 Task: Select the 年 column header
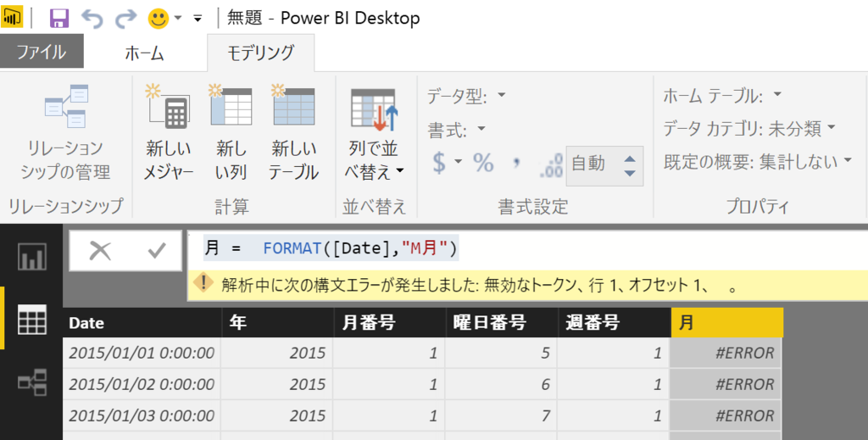coord(277,323)
